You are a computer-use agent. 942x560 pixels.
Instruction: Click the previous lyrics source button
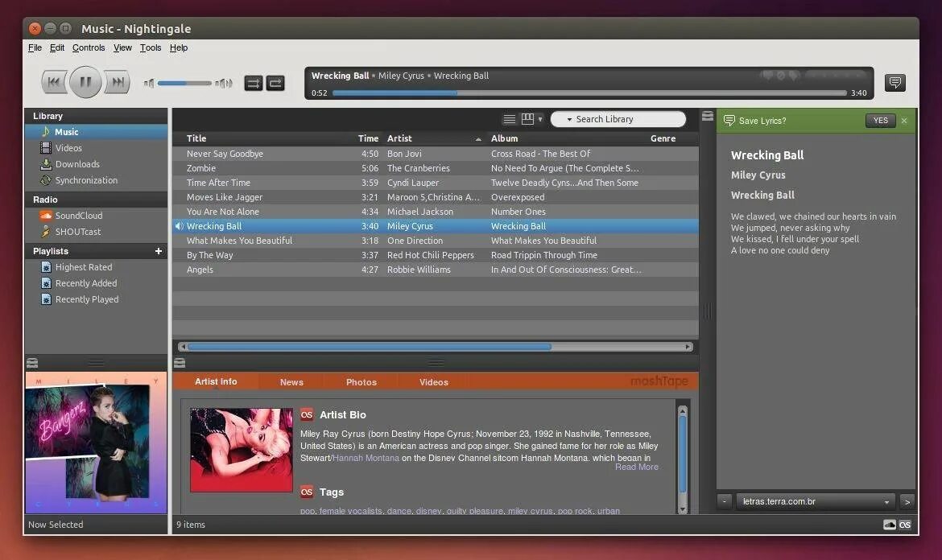pyautogui.click(x=725, y=501)
